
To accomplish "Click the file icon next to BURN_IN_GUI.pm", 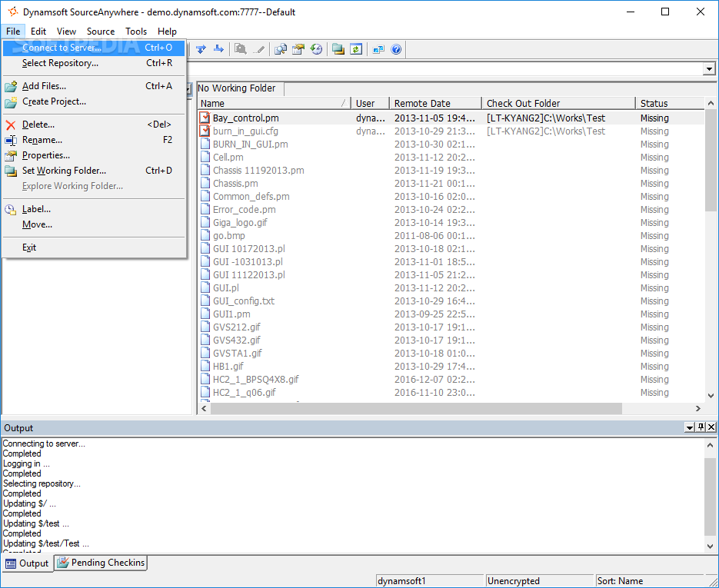I will point(205,144).
